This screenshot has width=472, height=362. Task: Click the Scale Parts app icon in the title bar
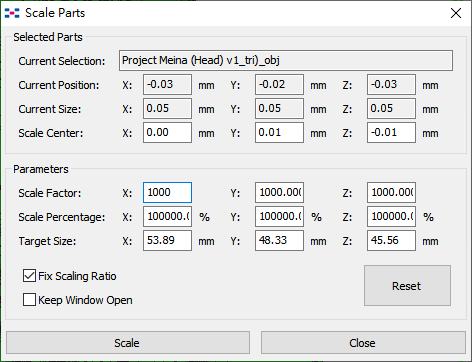12,13
